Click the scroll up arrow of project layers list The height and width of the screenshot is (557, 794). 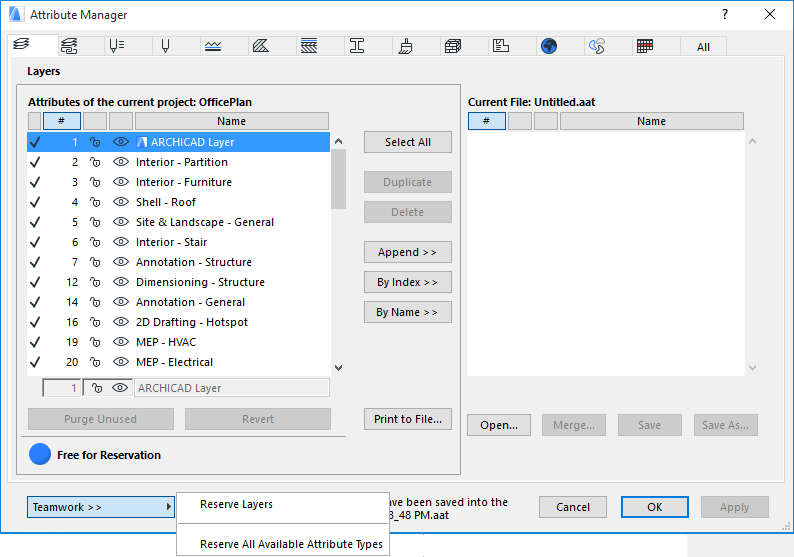[x=339, y=141]
